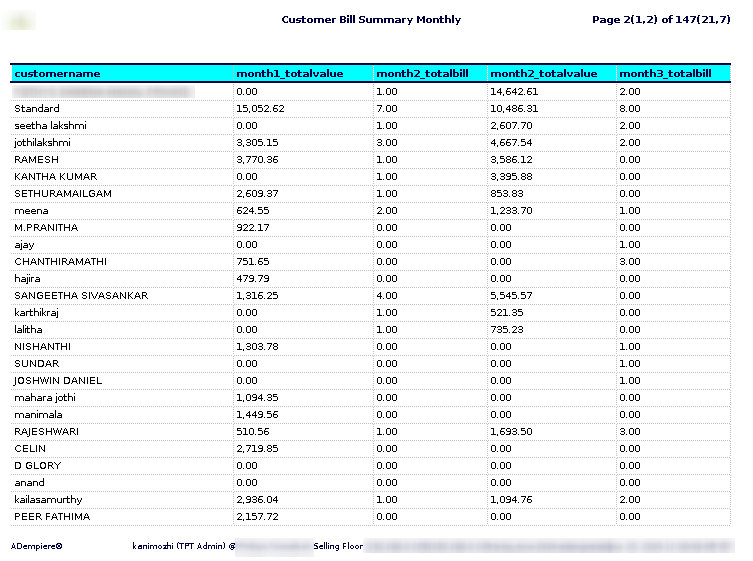753x561 pixels.
Task: Select the RAJESHWARI customer name
Action: (47, 432)
